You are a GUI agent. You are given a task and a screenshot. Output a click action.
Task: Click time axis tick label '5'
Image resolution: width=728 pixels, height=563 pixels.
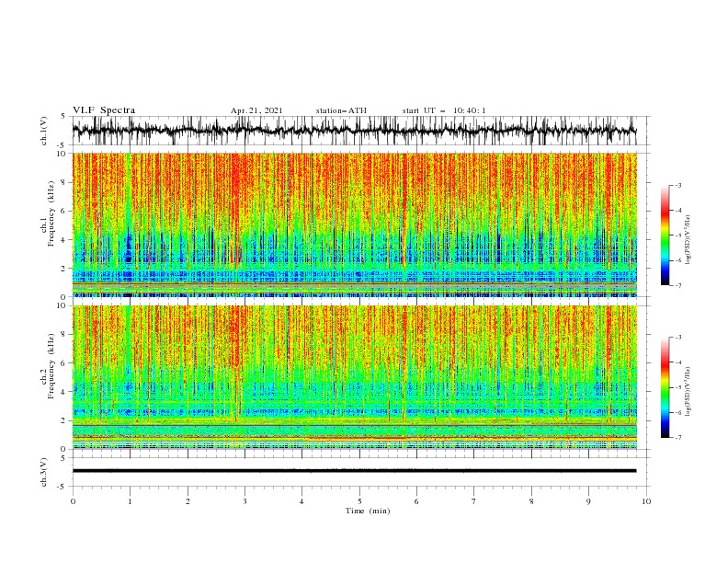(x=359, y=501)
